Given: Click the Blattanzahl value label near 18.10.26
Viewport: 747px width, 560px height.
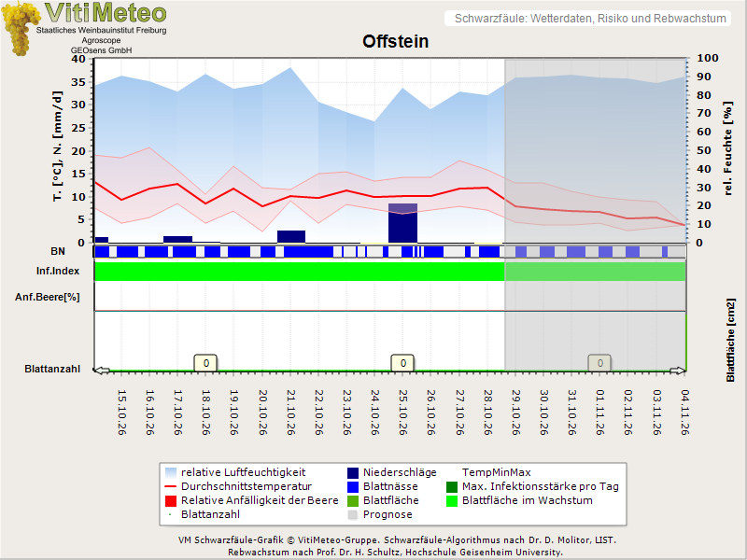Looking at the screenshot, I should tap(205, 363).
